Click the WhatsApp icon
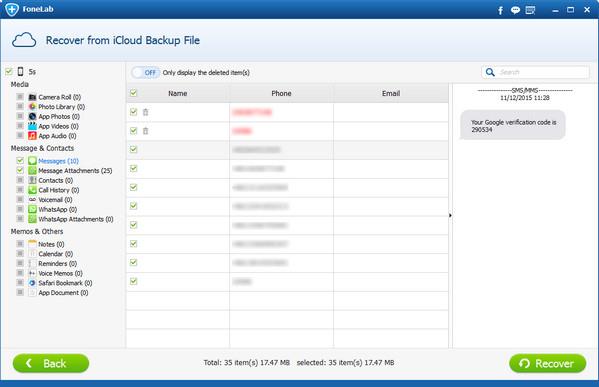This screenshot has height=387, width=599. (32, 209)
